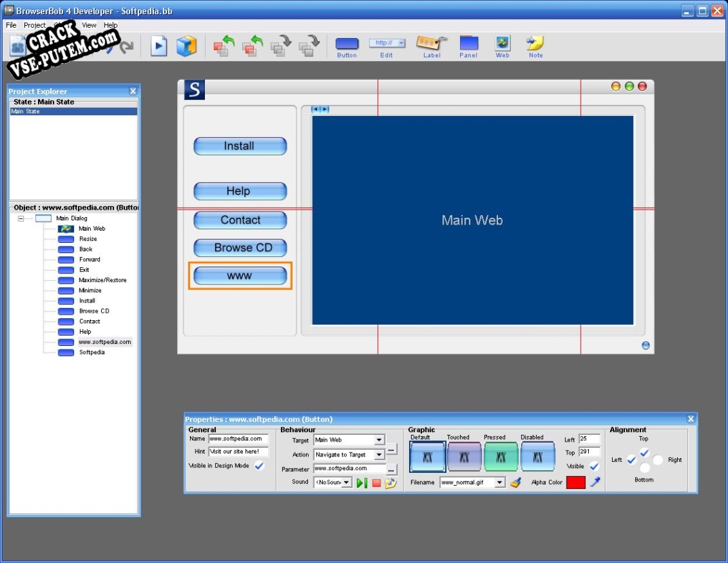728x563 pixels.
Task: Select the Pressed graphic state thumbnail
Action: coord(501,457)
